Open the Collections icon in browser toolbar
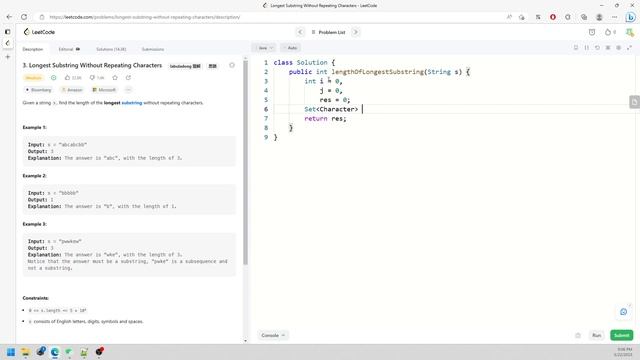640x360 pixels. pos(584,17)
